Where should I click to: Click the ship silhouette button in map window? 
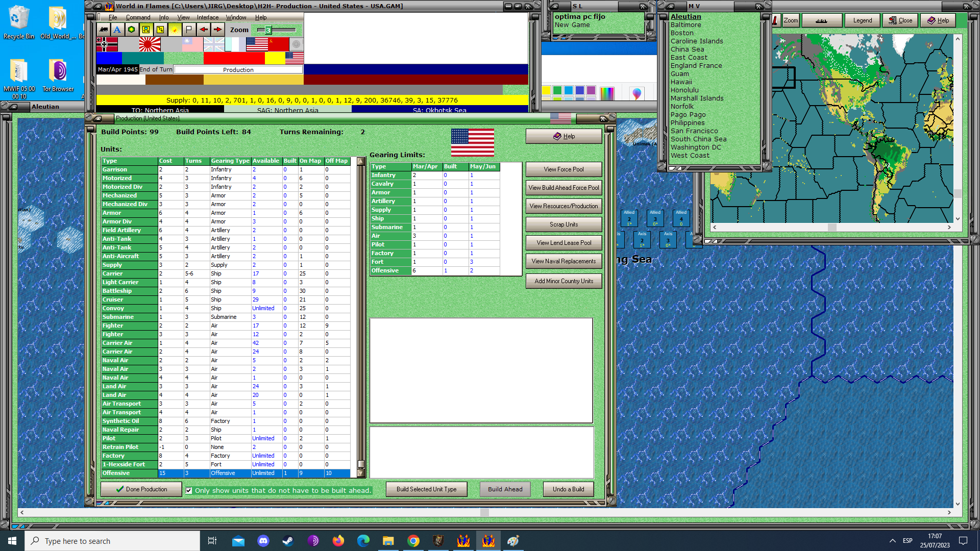click(821, 20)
